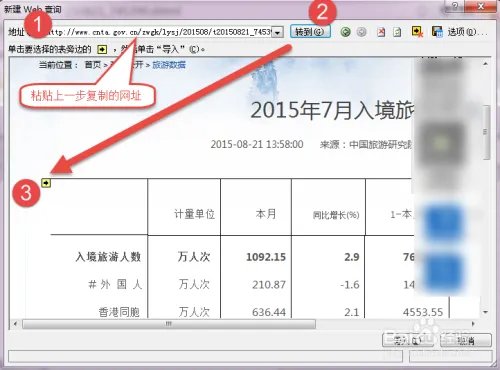Click the 本月 column header
This screenshot has height=370, width=500.
click(266, 214)
